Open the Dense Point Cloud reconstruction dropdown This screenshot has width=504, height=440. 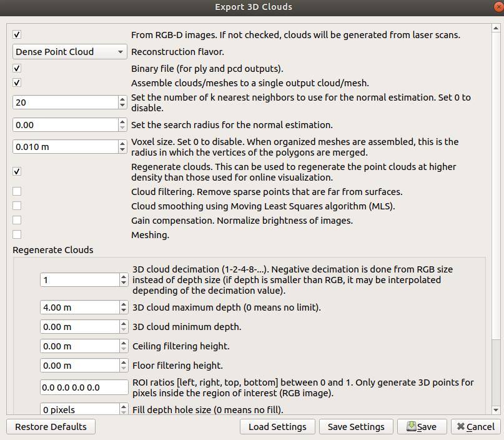coord(69,52)
